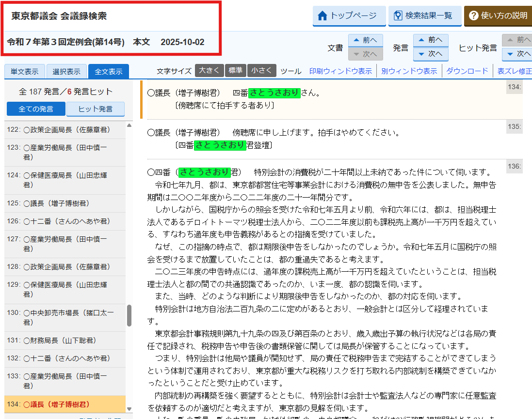
Task: Click ヒット発言 前へ button
Action: [x=517, y=40]
